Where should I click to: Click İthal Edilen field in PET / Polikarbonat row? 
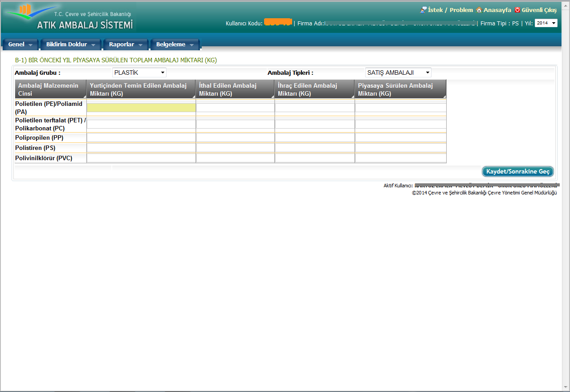pyautogui.click(x=235, y=124)
